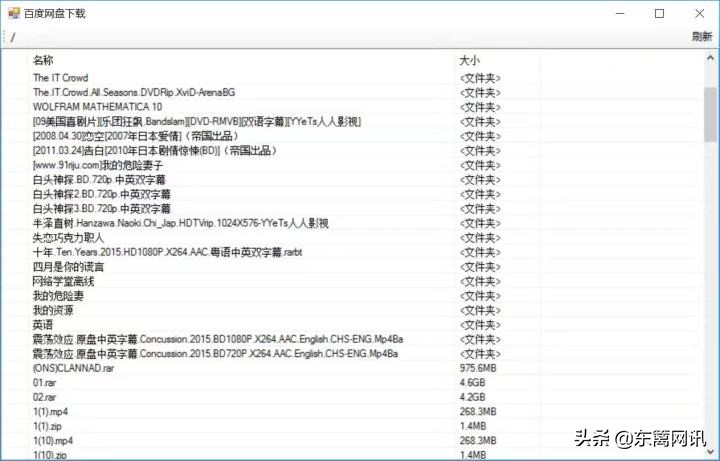The image size is (720, 461).
Task: Select 'The.IT.Crowd.All.Seasons.DVDRip.XviD-ArenaBG' folder
Action: [134, 92]
